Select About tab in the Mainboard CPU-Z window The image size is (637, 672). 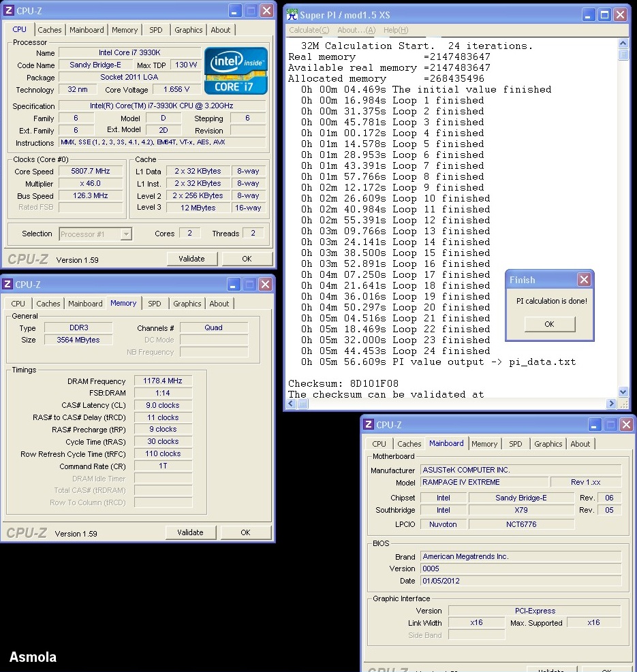(580, 444)
